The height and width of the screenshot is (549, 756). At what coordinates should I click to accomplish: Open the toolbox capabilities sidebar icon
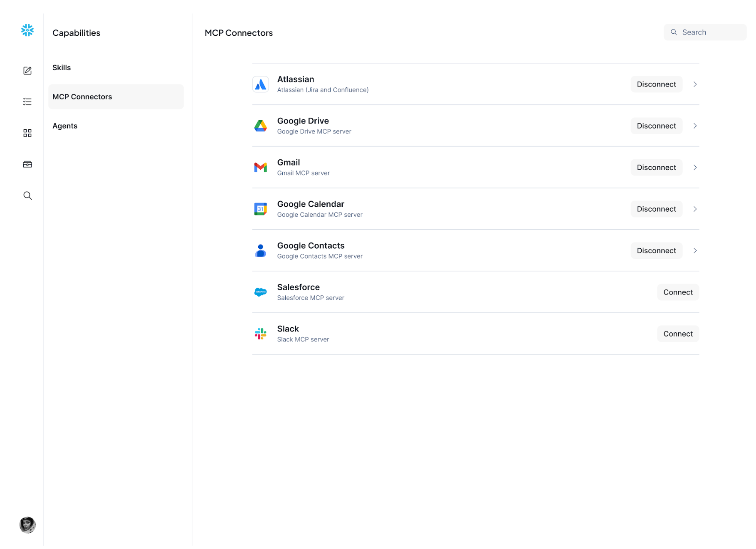[27, 164]
